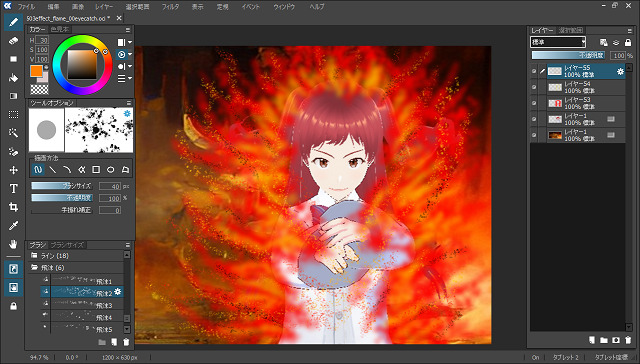Open gear settings for brush 飛沫2
The width and height of the screenshot is (640, 364).
coord(118,291)
